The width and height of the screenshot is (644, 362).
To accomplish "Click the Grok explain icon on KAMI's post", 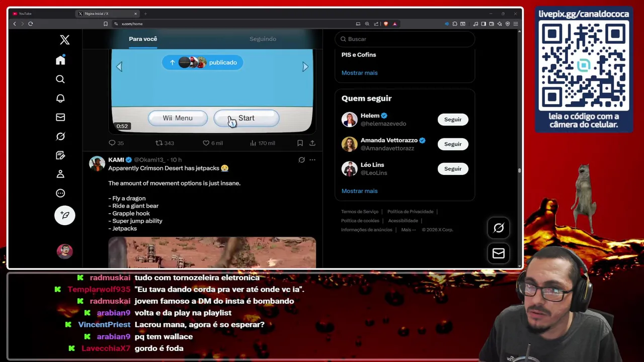I will pyautogui.click(x=301, y=160).
